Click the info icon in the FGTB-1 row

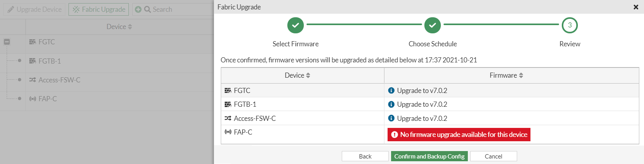pos(391,104)
